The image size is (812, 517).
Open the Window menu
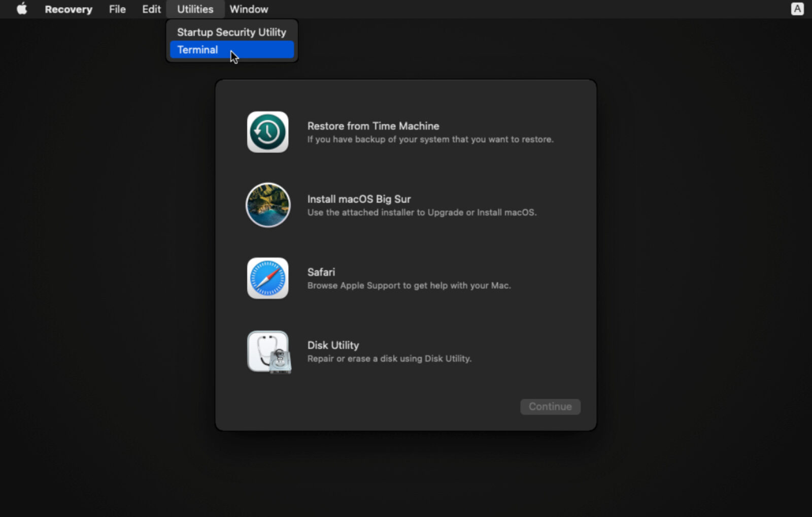(249, 9)
